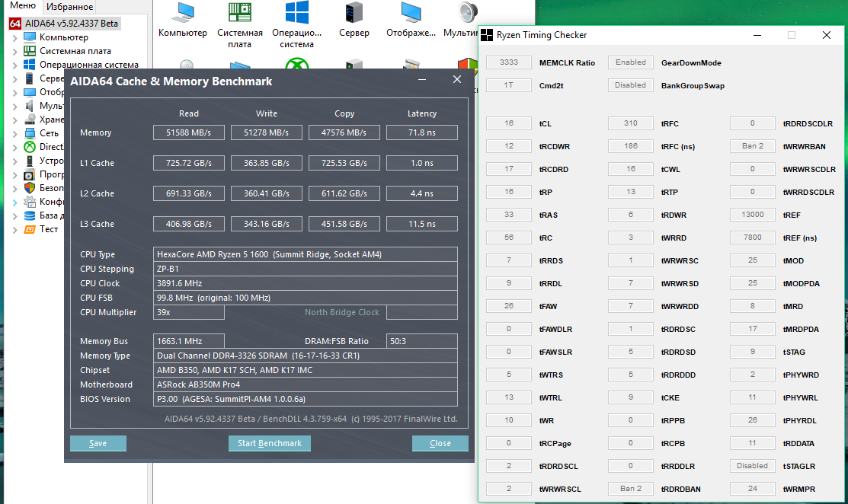Viewport: 848px width, 504px height.
Task: Expand the DirectX tree node
Action: [x=15, y=147]
